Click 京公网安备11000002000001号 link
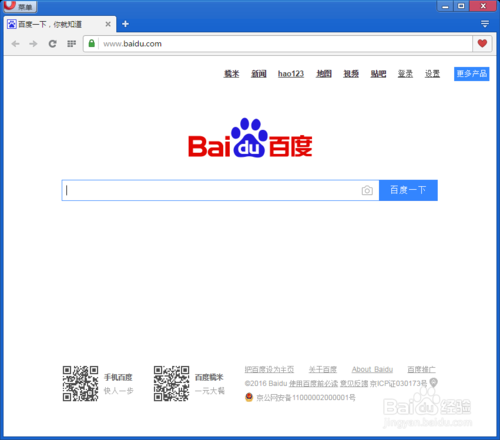 tap(306, 398)
